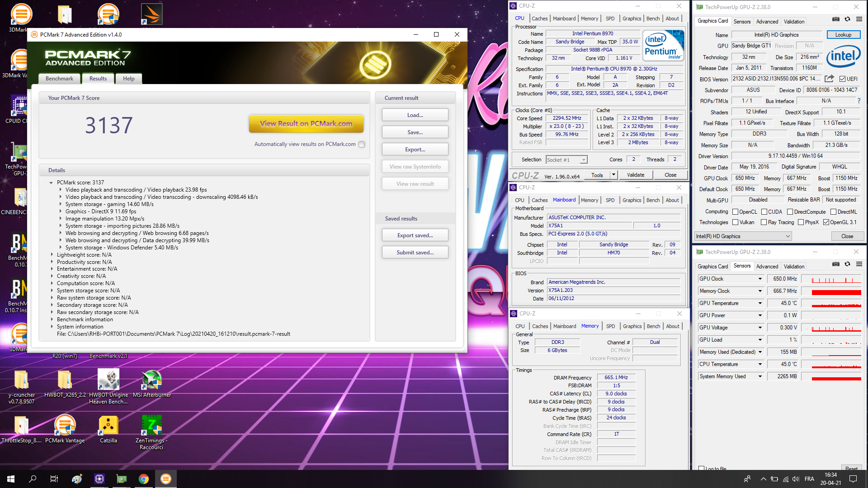Open the MSI Afterburner desktop shortcut

[152, 384]
